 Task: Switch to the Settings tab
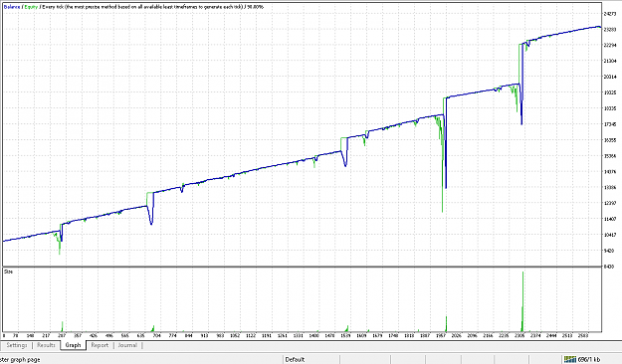(x=17, y=345)
